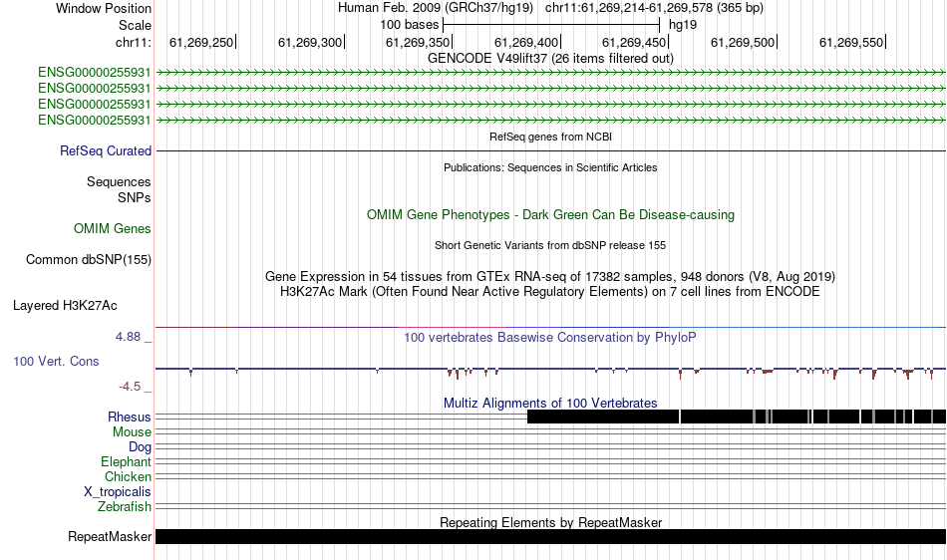Click the 61,269,550 ruler position
947x560 pixels.
coord(852,42)
